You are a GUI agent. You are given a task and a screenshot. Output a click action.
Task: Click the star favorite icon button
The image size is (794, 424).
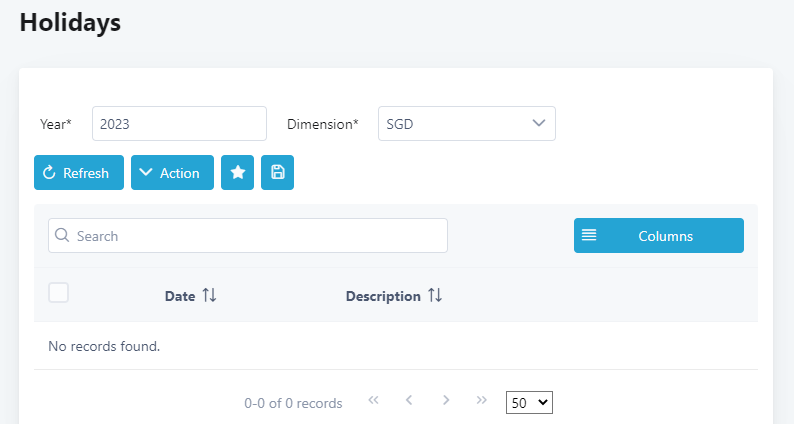click(x=237, y=172)
